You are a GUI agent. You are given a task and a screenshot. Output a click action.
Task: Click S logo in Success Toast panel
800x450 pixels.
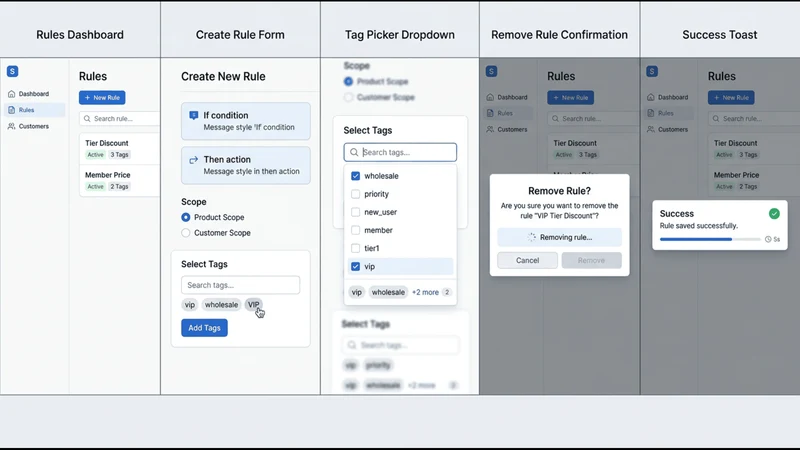click(652, 71)
